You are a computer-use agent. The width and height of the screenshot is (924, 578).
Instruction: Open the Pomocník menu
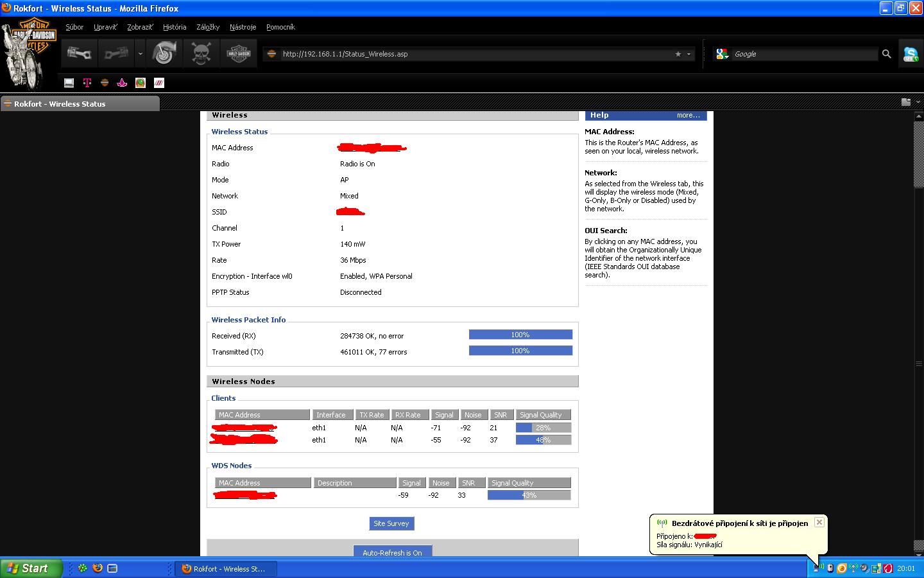click(280, 27)
